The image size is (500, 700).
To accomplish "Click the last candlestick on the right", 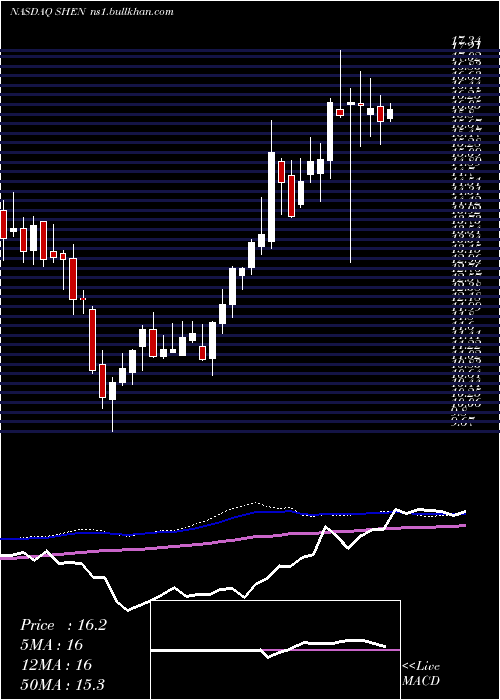I will pyautogui.click(x=390, y=113).
